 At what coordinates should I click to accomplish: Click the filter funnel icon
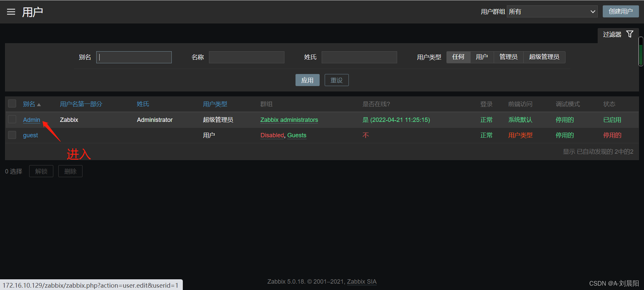pyautogui.click(x=630, y=34)
